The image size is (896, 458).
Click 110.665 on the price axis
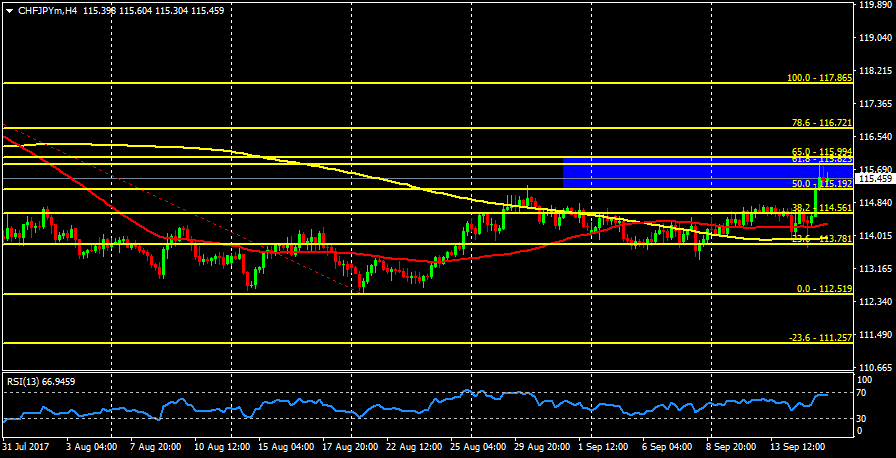(875, 368)
